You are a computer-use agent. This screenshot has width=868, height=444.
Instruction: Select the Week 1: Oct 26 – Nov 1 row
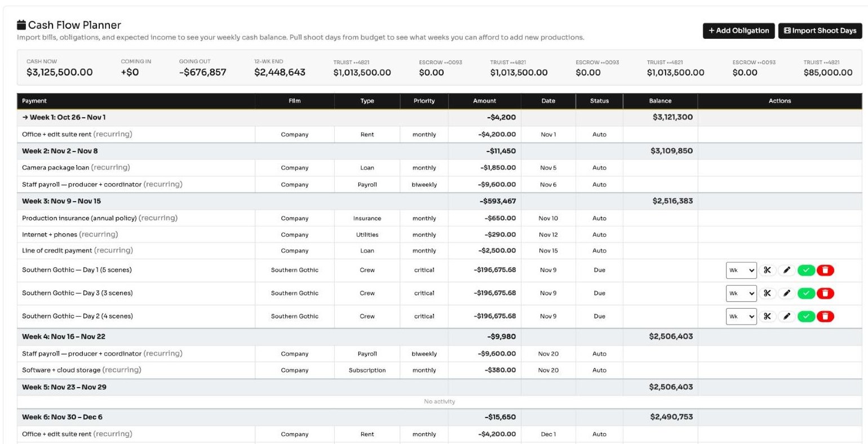click(440, 117)
